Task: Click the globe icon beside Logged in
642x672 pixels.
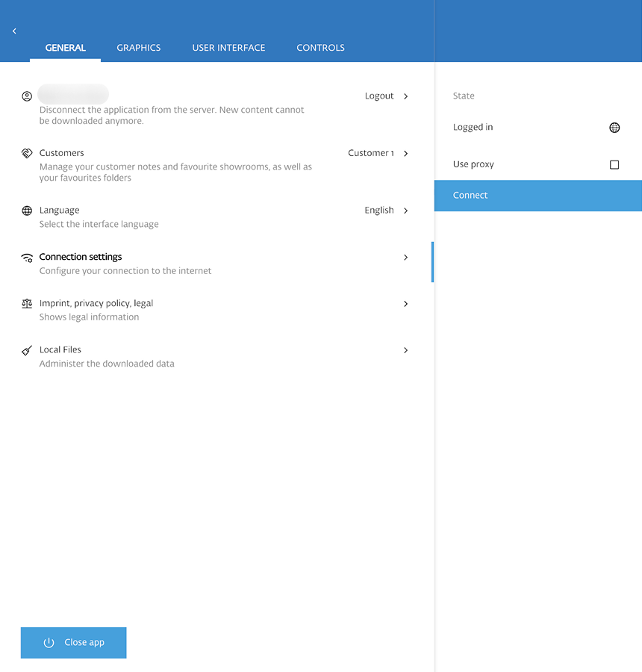Action: tap(614, 128)
